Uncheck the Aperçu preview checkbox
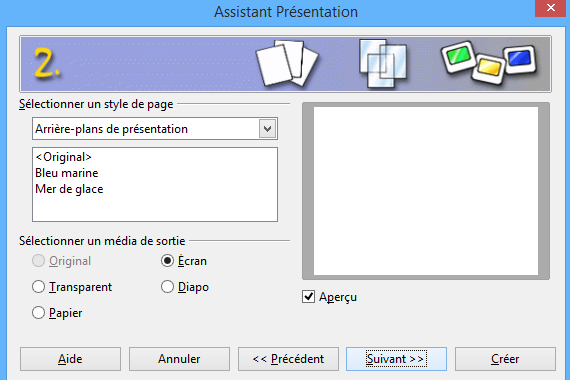This screenshot has width=570, height=380. (x=308, y=297)
